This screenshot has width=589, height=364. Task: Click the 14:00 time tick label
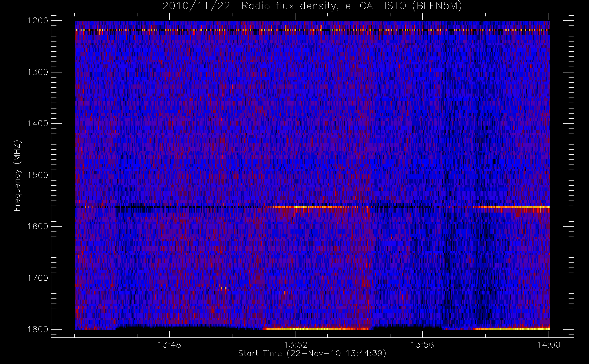[549, 344]
